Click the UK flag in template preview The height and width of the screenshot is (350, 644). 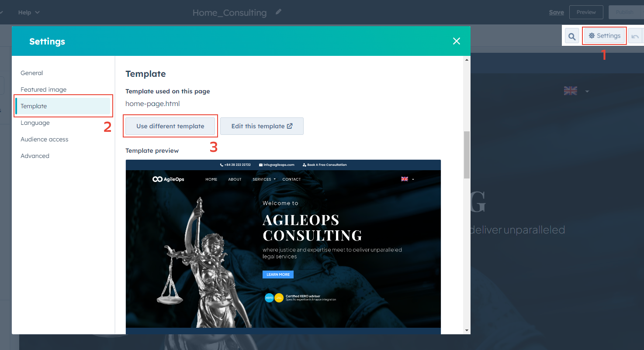pyautogui.click(x=405, y=179)
